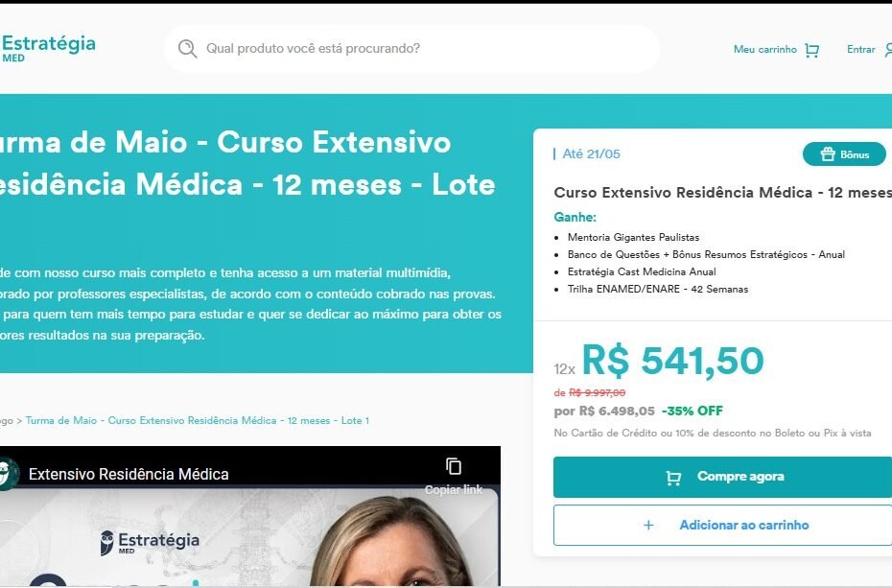Click the Bônus badge button
892x588 pixels.
click(x=844, y=154)
